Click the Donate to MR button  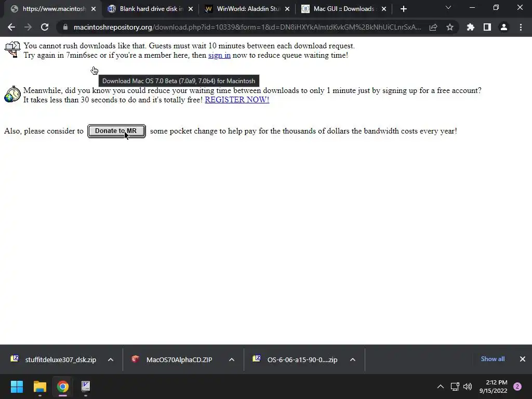coord(116,131)
